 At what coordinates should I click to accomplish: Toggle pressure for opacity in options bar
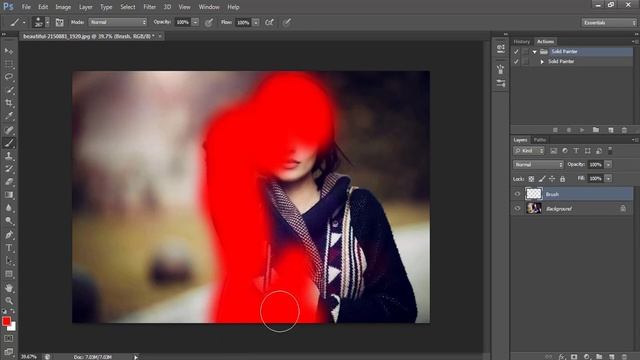pyautogui.click(x=209, y=22)
